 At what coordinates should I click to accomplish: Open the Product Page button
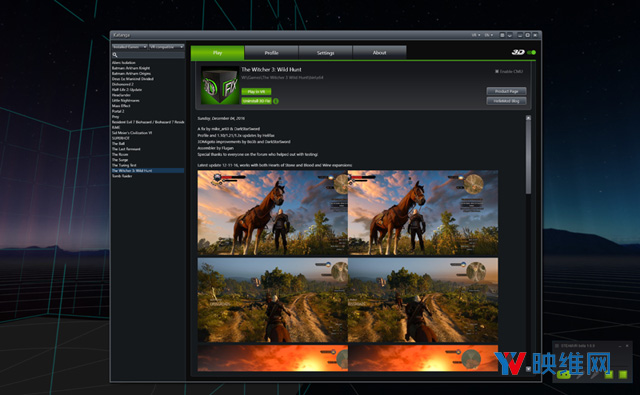[506, 91]
